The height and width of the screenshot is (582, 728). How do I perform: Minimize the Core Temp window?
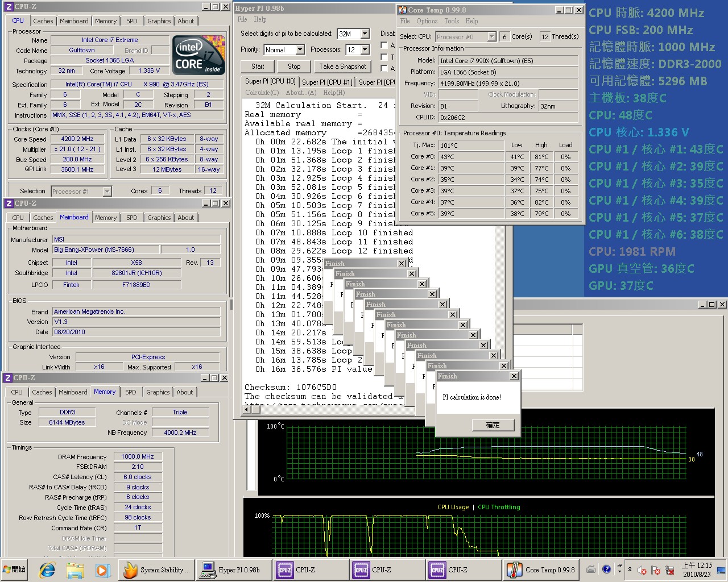pyautogui.click(x=559, y=10)
